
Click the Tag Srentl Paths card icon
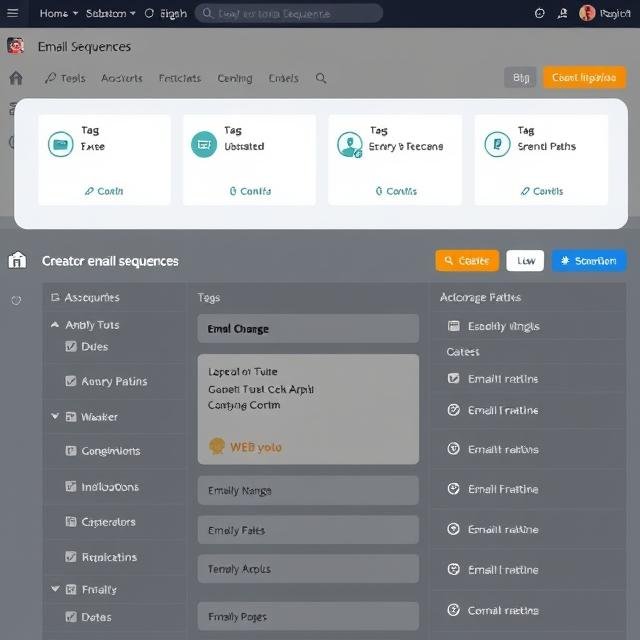[497, 144]
